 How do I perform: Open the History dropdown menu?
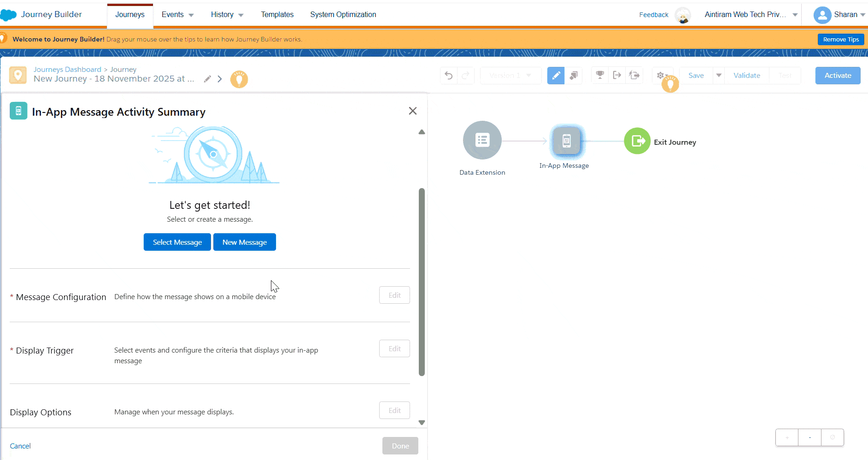tap(227, 15)
